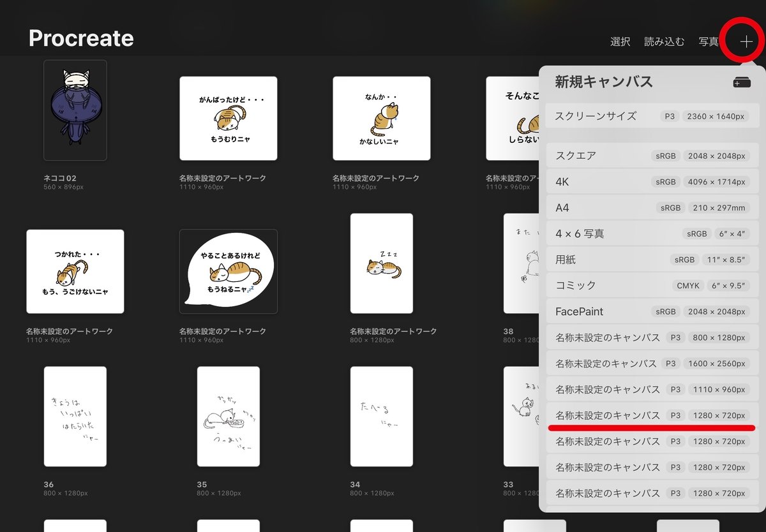Viewport: 766px width, 532px height.
Task: Select the A4 canvas preset
Action: tap(652, 208)
